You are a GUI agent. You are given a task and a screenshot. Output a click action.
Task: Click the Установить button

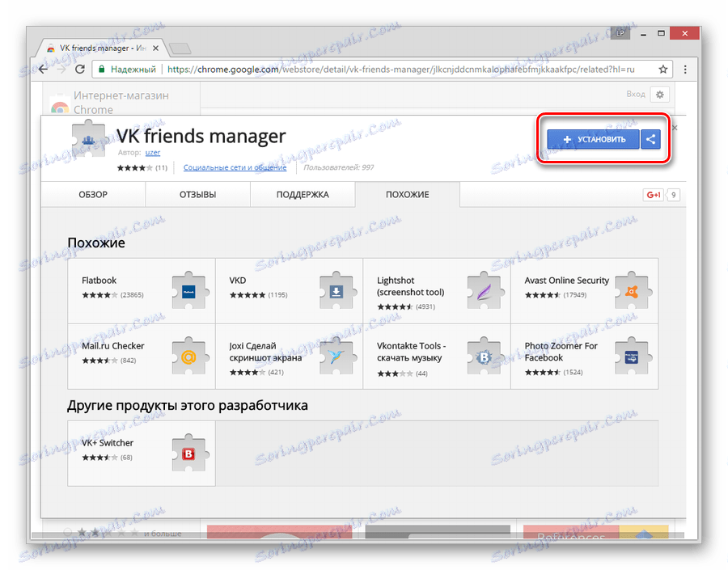[595, 139]
